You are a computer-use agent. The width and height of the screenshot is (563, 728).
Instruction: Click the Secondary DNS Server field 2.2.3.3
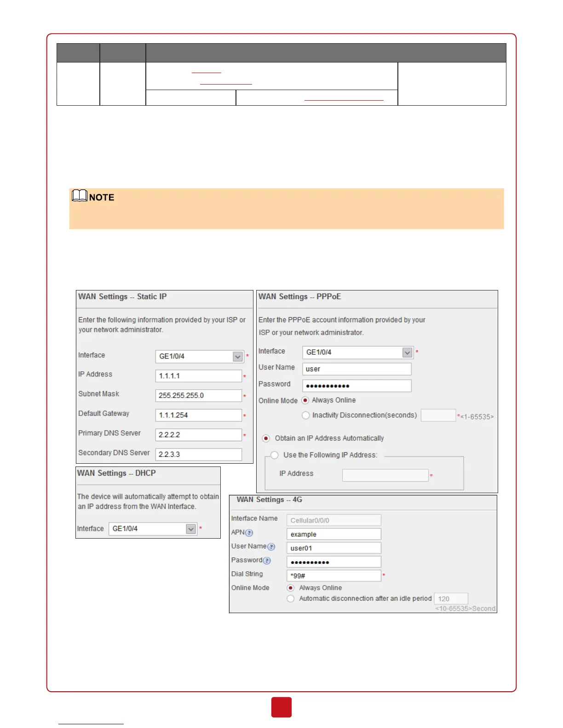[199, 455]
